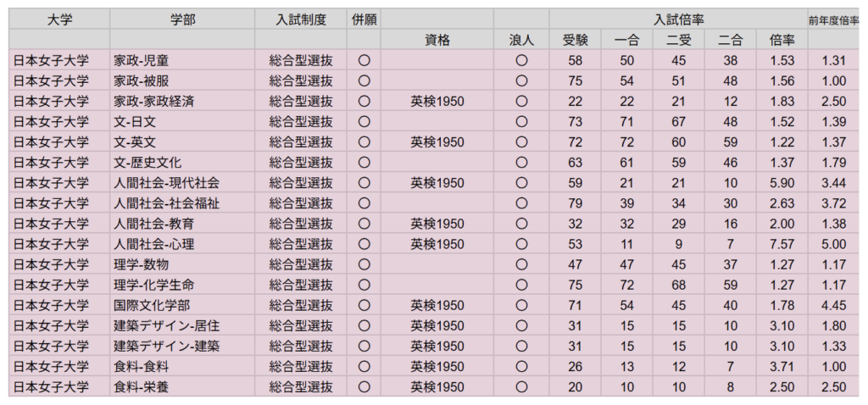Select the 浪人 circle in 理学-化学生命 row

click(x=521, y=286)
